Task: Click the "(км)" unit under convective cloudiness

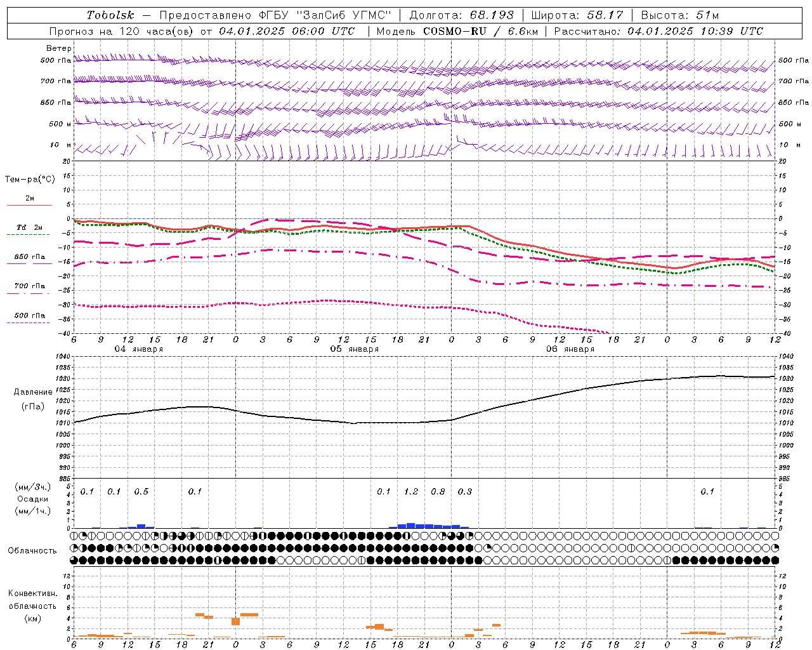Action: pyautogui.click(x=33, y=618)
